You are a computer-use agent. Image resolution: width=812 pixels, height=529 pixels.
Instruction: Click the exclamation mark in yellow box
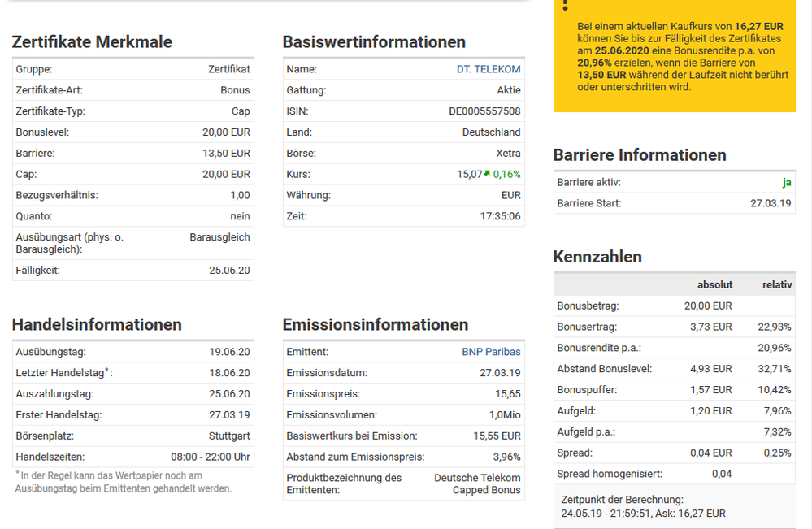567,6
